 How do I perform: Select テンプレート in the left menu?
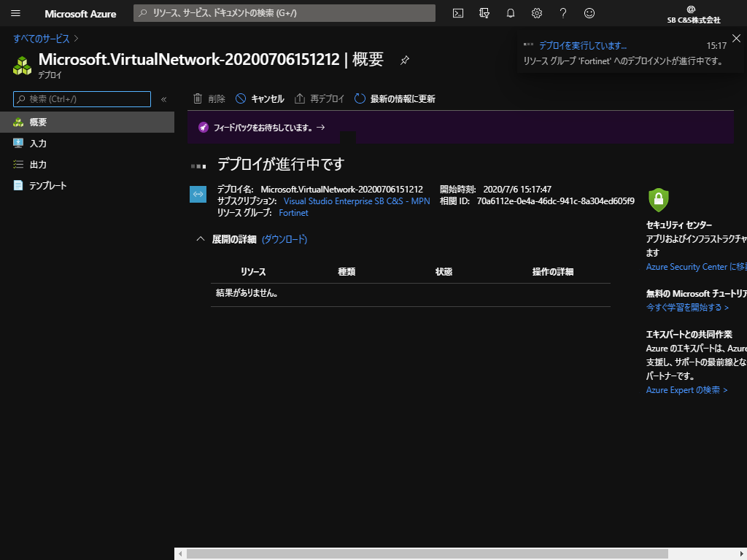pyautogui.click(x=88, y=185)
